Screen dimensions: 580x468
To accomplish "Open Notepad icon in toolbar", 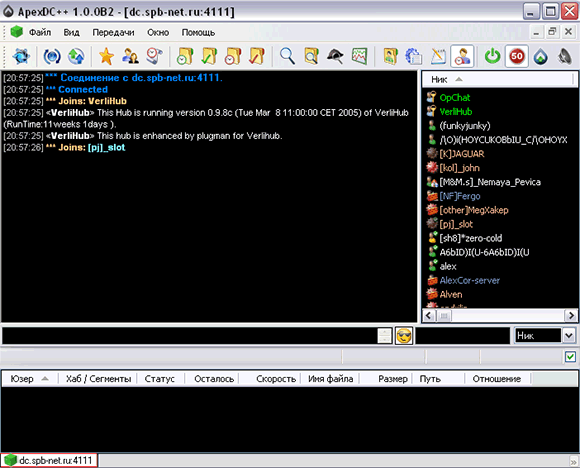I will pos(438,57).
